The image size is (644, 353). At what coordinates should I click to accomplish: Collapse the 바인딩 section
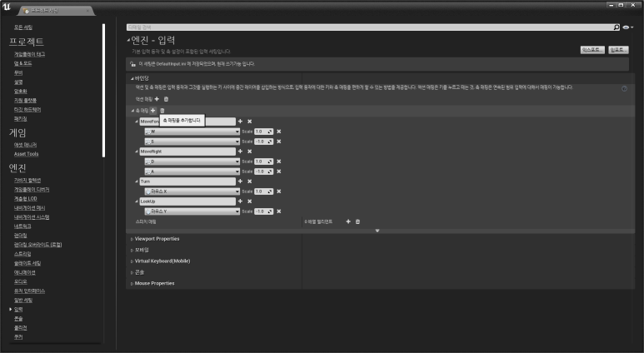click(132, 78)
